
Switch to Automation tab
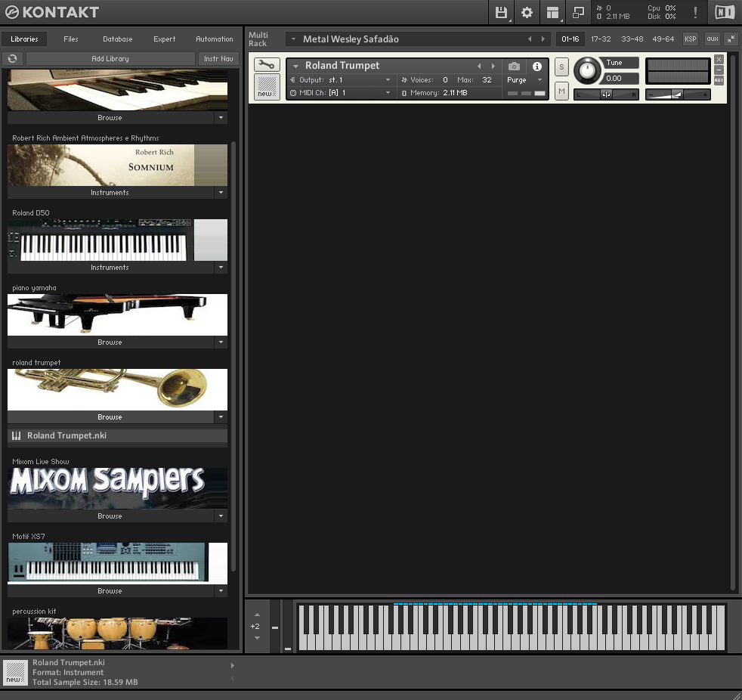pyautogui.click(x=215, y=39)
